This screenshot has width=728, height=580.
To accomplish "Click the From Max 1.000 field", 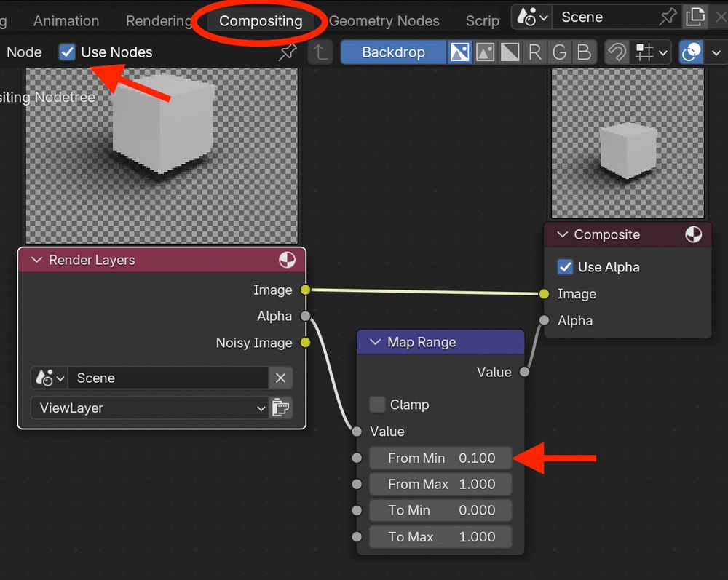I will [440, 484].
